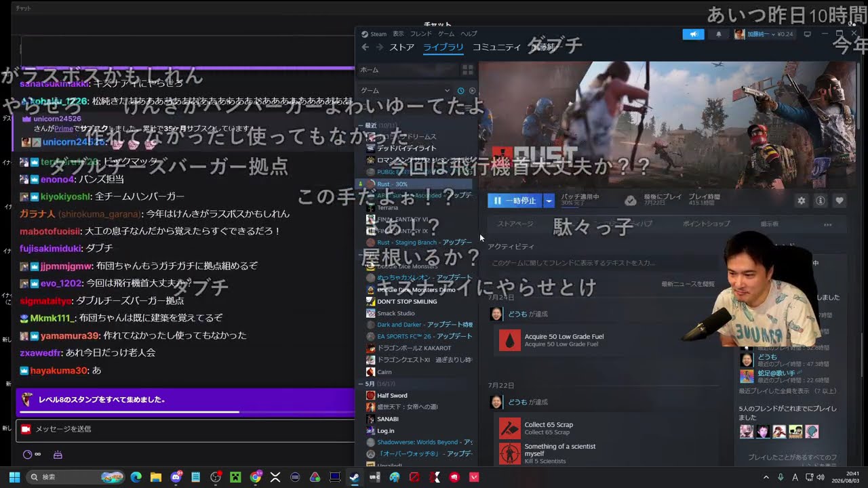Click the Steam forward navigation arrow
Image resolution: width=868 pixels, height=488 pixels.
pyautogui.click(x=379, y=47)
